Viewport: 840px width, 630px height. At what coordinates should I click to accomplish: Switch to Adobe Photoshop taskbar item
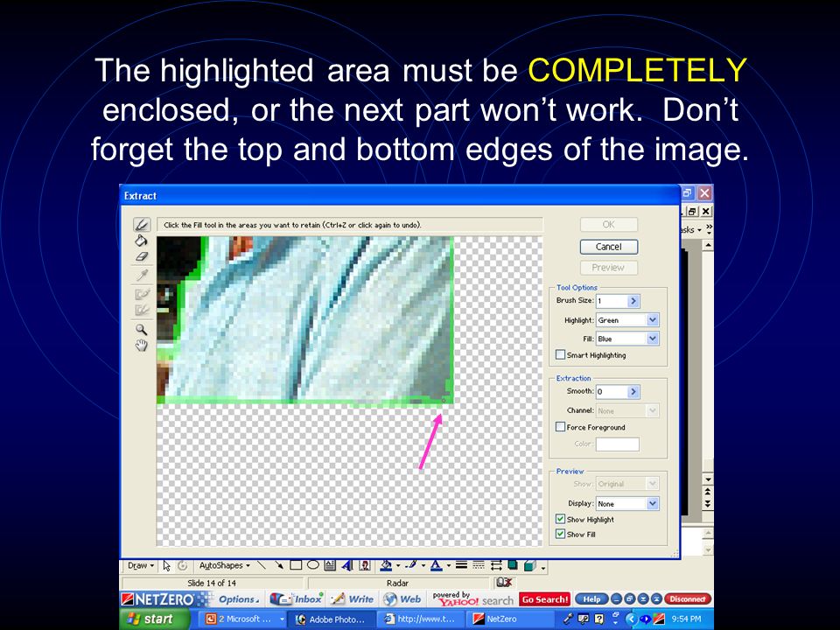[x=330, y=619]
